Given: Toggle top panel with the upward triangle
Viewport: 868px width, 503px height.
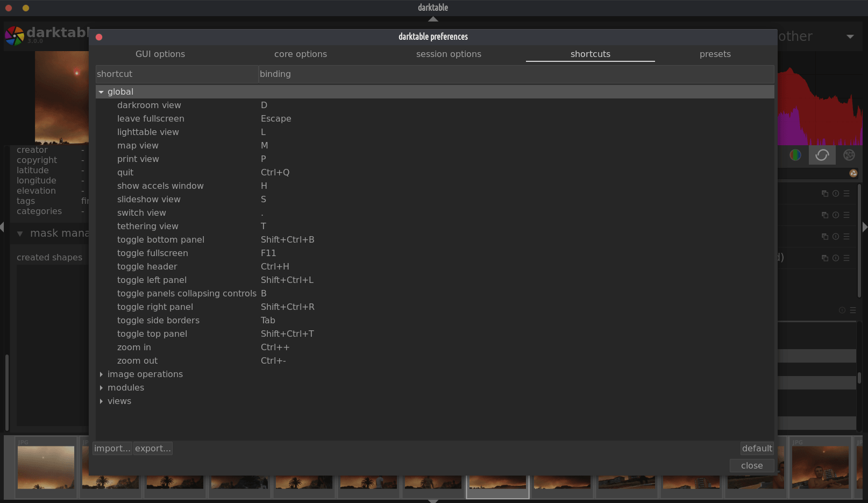Looking at the screenshot, I should (433, 19).
